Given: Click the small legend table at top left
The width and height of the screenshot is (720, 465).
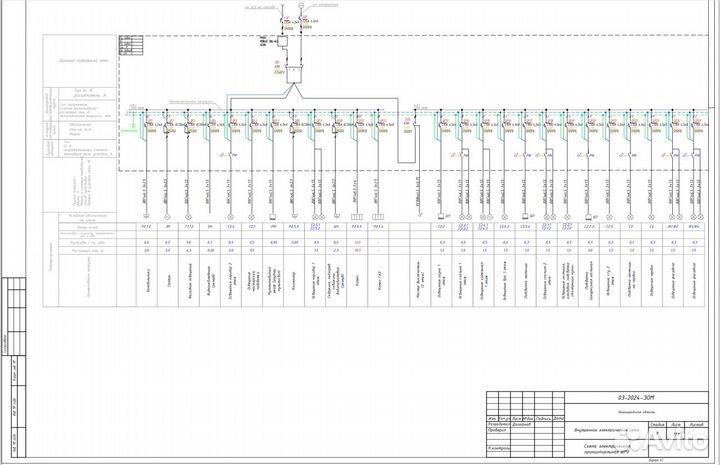Looking at the screenshot, I should (125, 44).
